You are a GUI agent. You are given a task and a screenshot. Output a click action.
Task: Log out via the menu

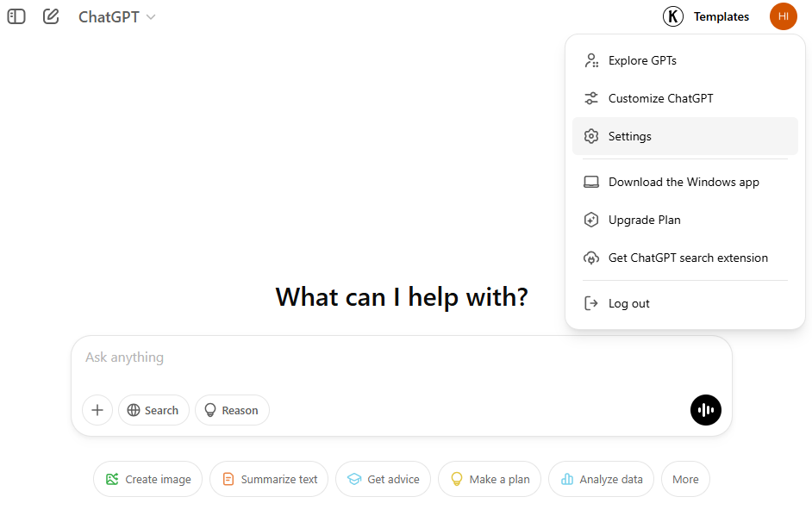[x=684, y=304]
